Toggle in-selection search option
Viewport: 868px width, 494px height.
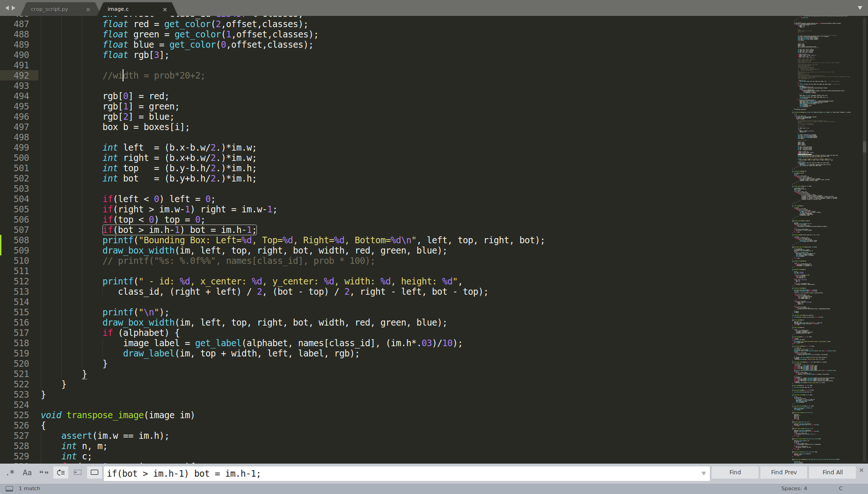[78, 473]
